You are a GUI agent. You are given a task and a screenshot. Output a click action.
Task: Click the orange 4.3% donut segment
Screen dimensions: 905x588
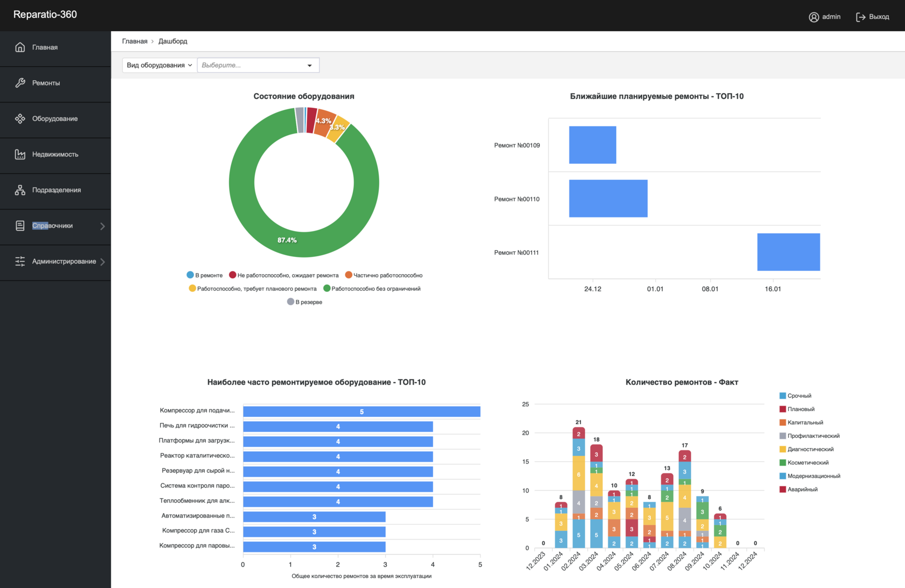point(324,123)
